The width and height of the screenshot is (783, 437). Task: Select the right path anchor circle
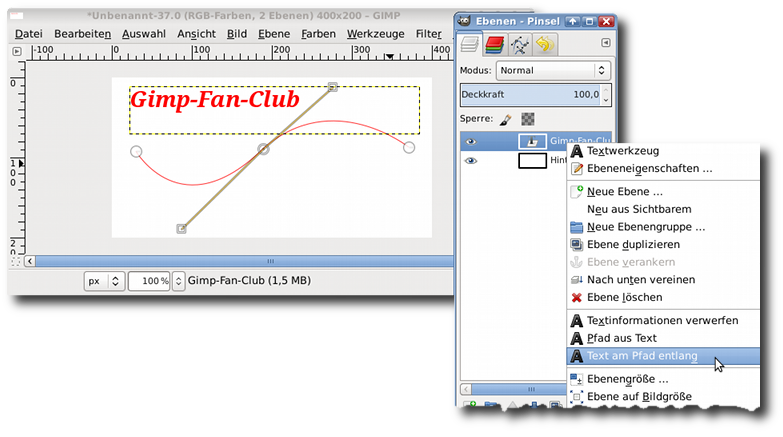tap(409, 147)
